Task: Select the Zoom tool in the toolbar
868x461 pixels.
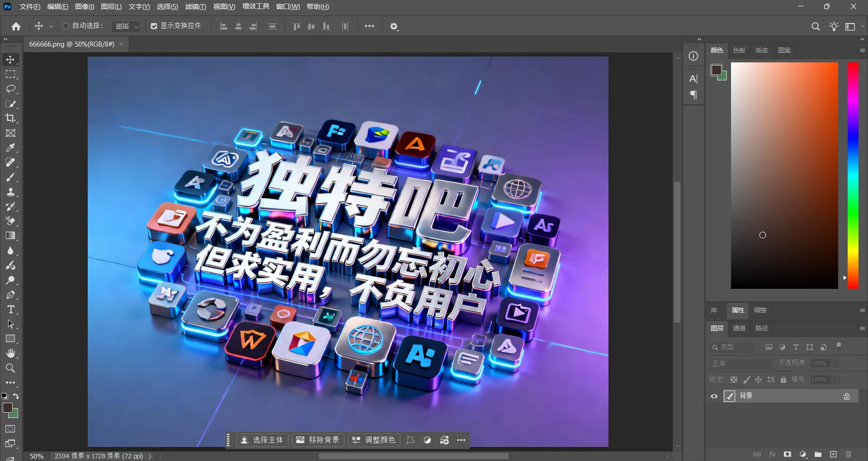Action: tap(10, 368)
